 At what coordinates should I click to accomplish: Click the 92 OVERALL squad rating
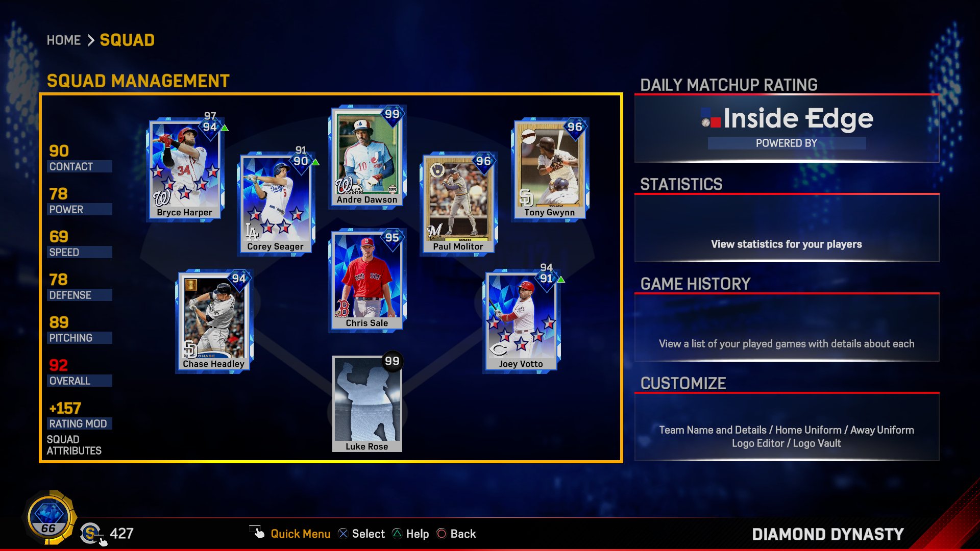[80, 372]
